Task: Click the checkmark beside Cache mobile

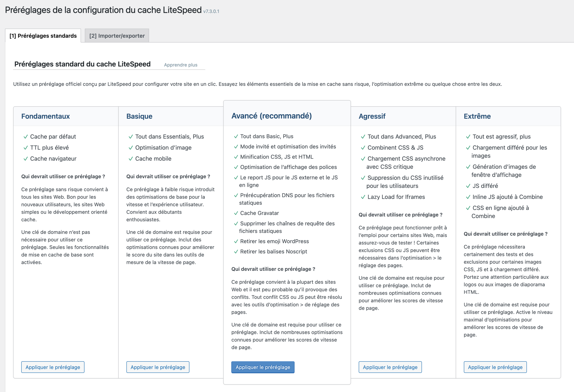Action: [x=131, y=159]
